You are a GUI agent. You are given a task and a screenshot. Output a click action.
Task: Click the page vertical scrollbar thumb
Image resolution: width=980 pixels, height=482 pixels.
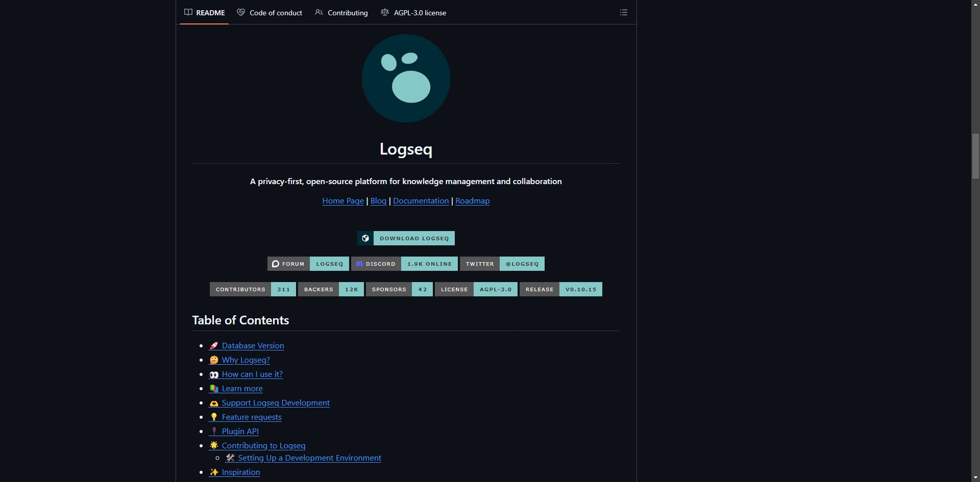point(975,156)
